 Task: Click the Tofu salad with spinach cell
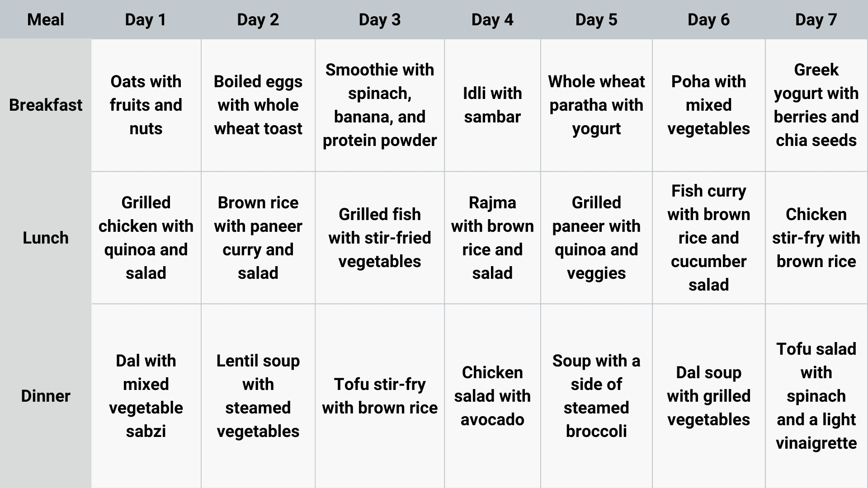click(x=816, y=396)
